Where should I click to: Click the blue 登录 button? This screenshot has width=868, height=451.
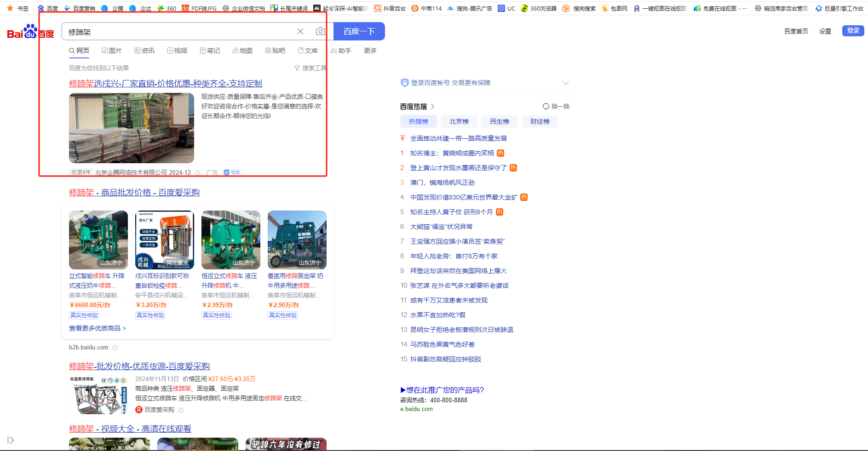coord(853,30)
